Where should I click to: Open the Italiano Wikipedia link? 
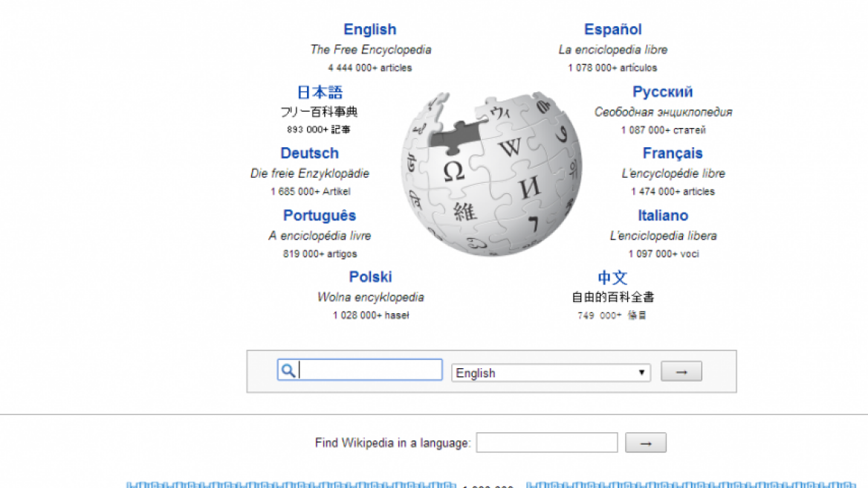point(662,216)
